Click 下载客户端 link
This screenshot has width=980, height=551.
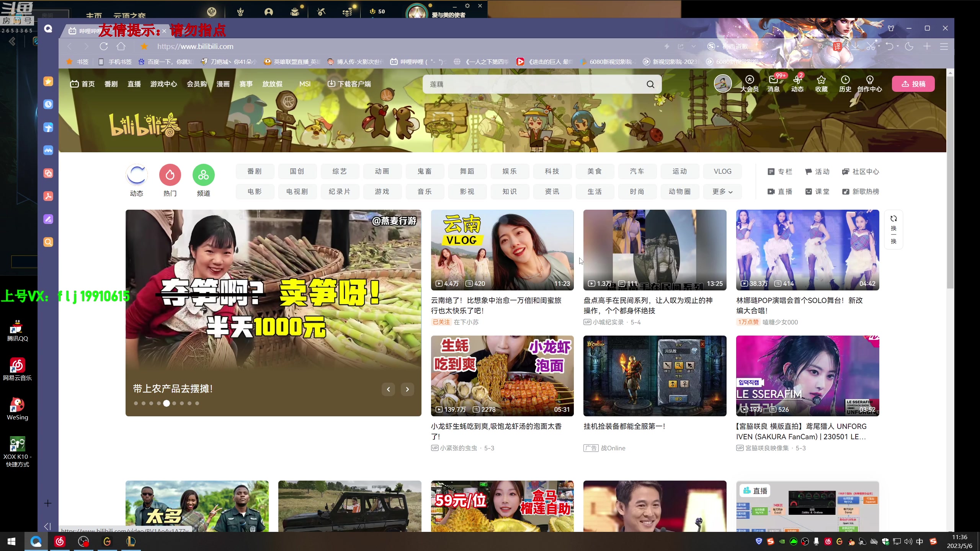coord(349,84)
